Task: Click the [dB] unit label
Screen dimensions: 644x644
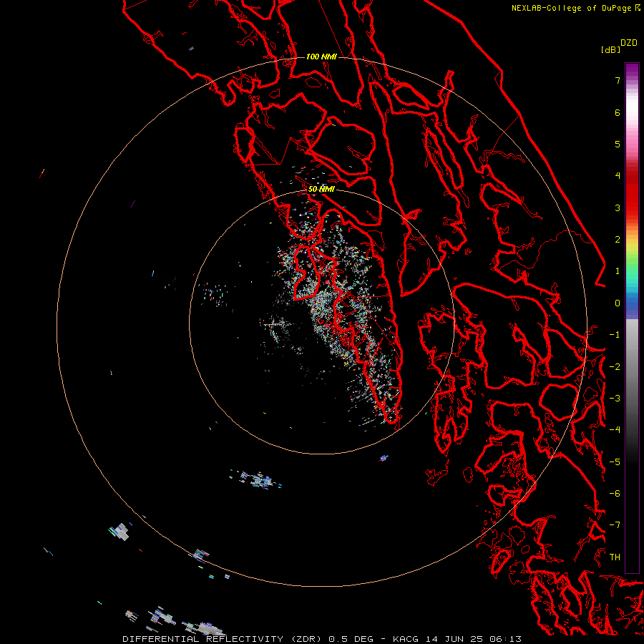Action: tap(610, 49)
